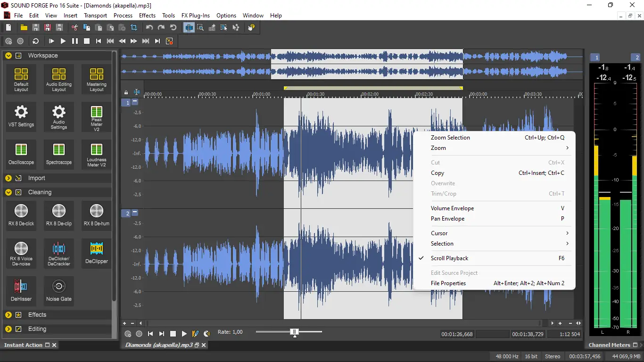Choose Volume Envelope from context menu
The width and height of the screenshot is (644, 362).
pos(452,208)
